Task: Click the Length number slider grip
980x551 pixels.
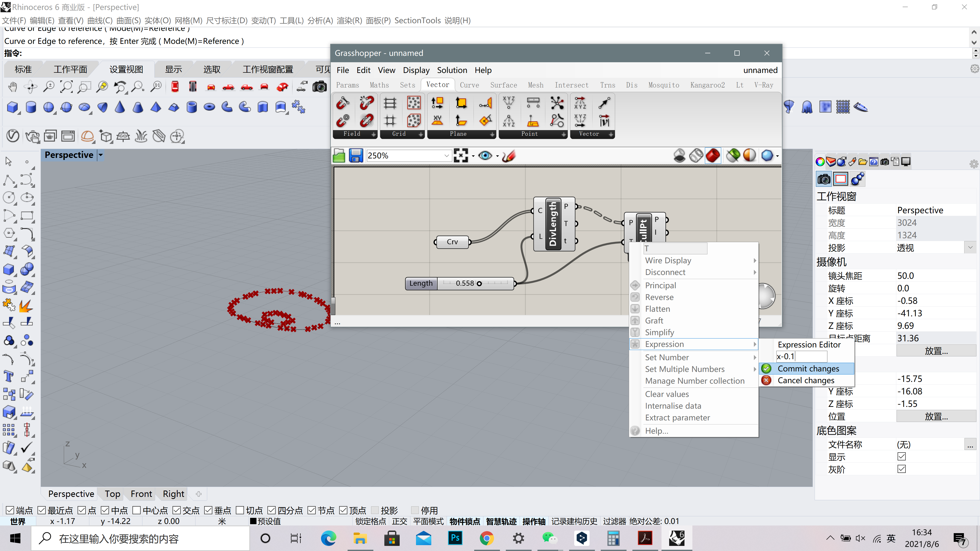Action: (479, 283)
